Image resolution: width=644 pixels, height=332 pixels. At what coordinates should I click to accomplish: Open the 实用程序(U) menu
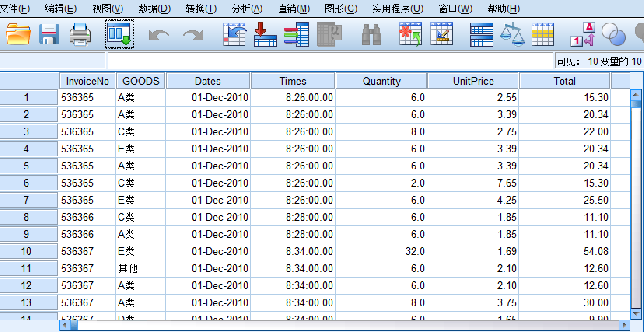tap(398, 9)
